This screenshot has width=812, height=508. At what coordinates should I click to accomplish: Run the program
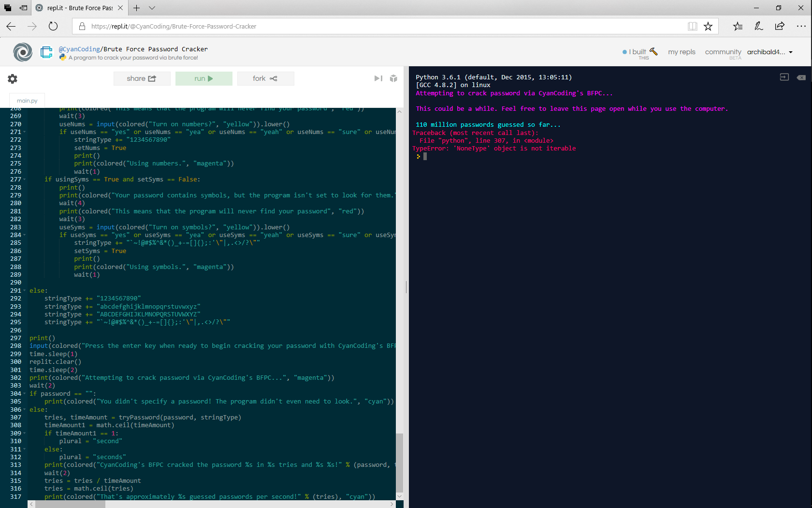pyautogui.click(x=203, y=78)
